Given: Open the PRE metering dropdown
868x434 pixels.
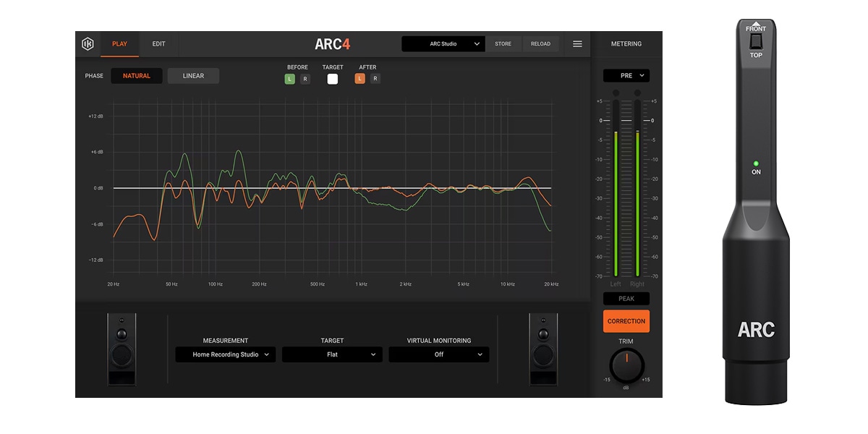Looking at the screenshot, I should point(626,75).
